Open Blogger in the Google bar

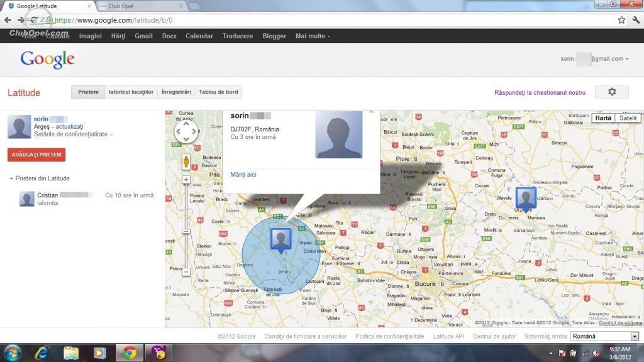pyautogui.click(x=274, y=36)
